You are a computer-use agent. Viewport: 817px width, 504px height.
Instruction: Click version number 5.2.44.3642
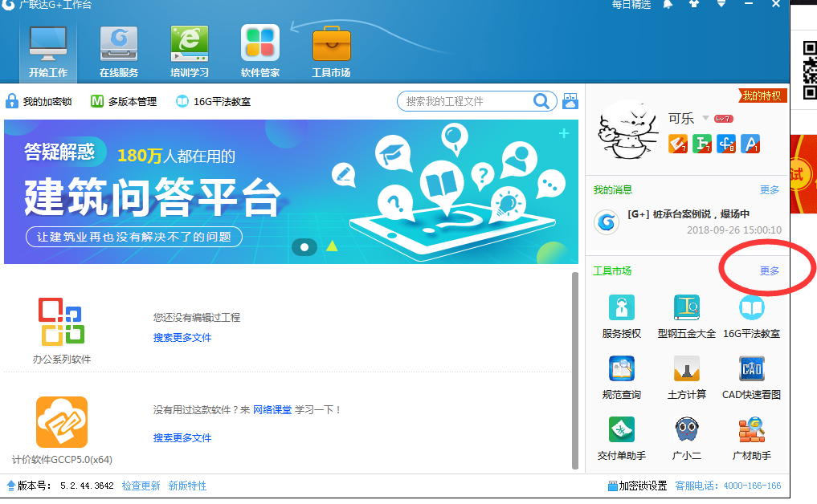click(x=87, y=486)
